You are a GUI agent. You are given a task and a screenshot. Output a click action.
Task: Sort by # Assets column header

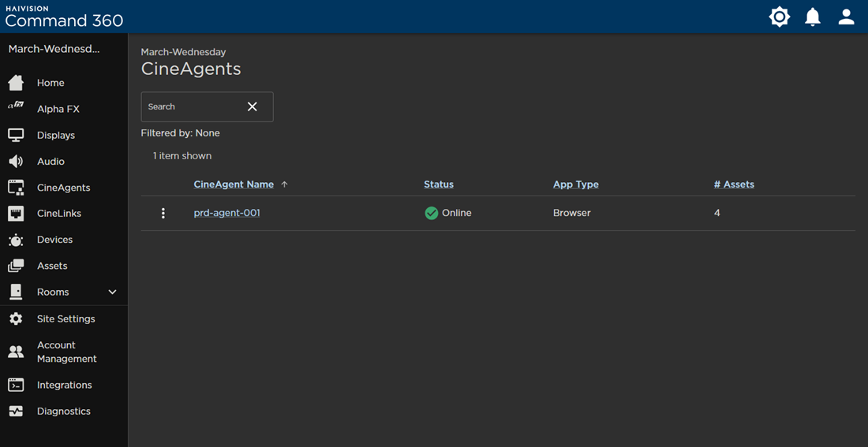[x=734, y=184]
